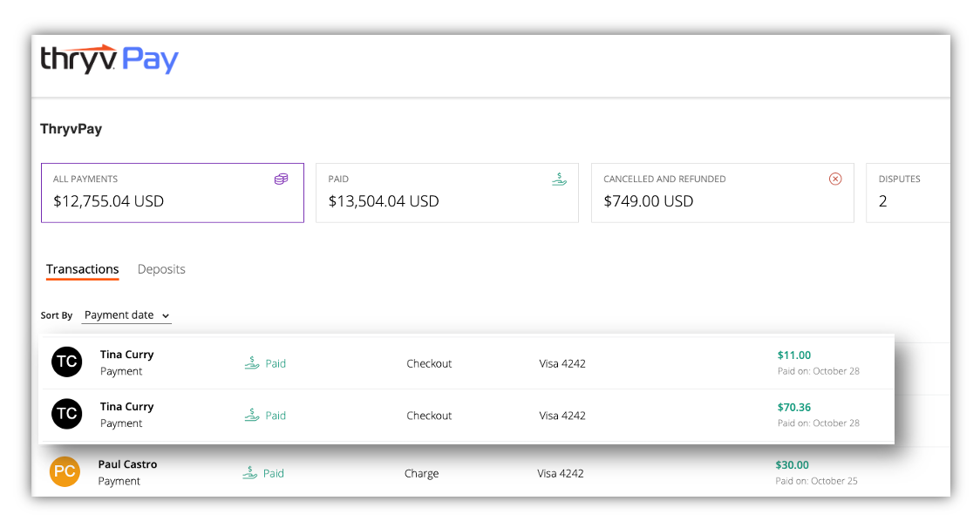Click the $11.00 amount
980x521 pixels.
pos(793,355)
